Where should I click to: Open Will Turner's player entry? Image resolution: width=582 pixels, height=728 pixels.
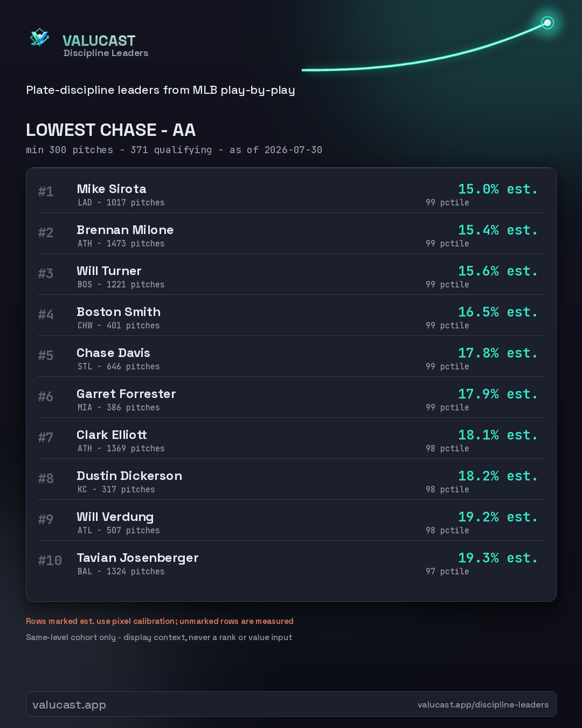click(x=291, y=274)
